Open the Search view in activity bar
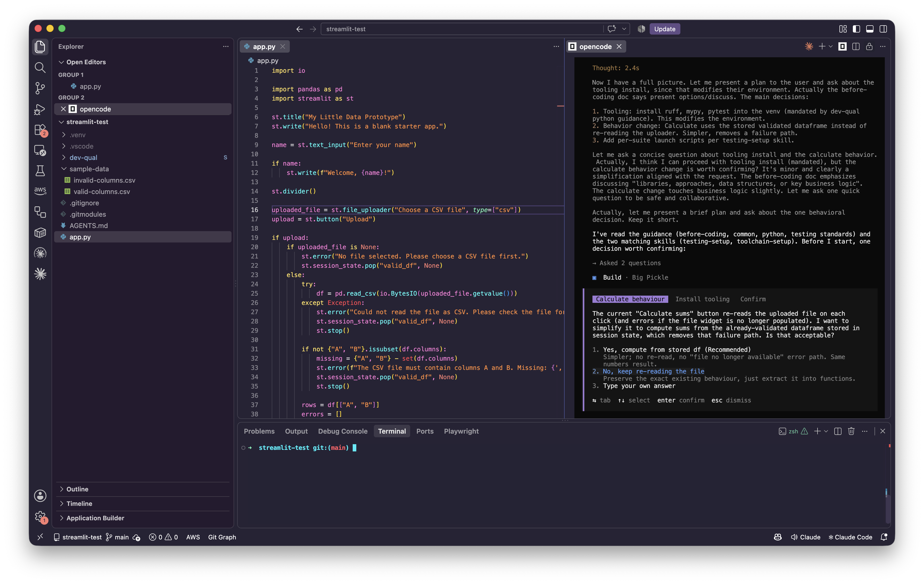The image size is (924, 584). 40,67
